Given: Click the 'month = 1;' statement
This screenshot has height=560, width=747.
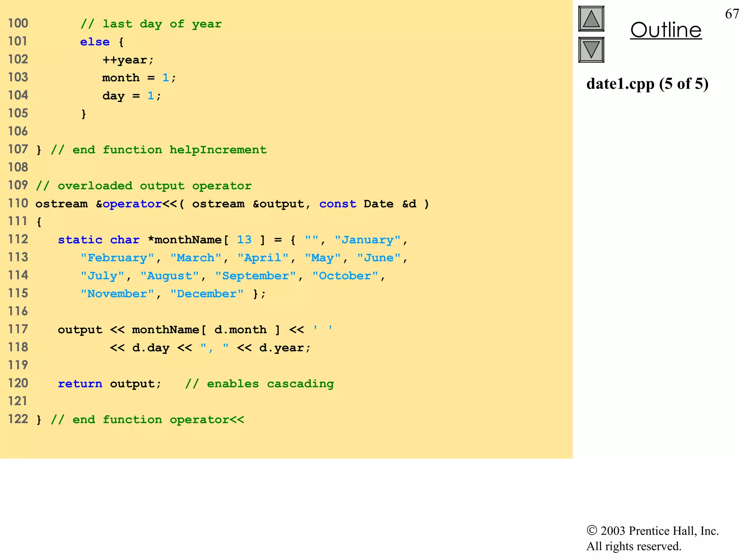Looking at the screenshot, I should [x=139, y=78].
